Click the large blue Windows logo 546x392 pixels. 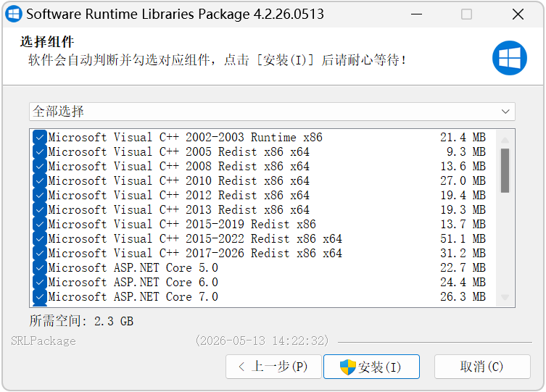click(510, 58)
